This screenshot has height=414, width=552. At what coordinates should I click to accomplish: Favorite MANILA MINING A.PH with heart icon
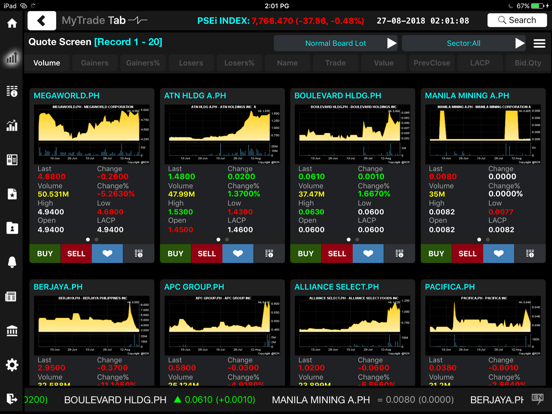(x=498, y=253)
